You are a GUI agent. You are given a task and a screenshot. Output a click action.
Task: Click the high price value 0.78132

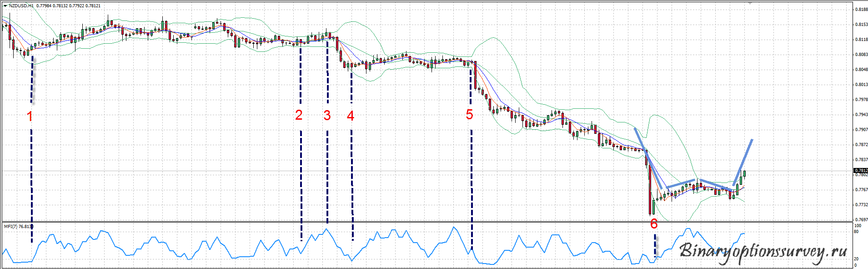(x=60, y=6)
